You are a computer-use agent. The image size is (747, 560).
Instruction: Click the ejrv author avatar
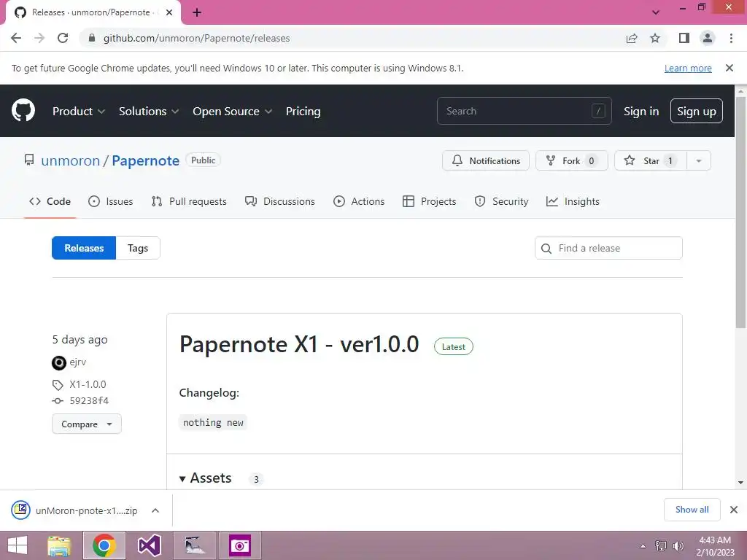tap(58, 363)
